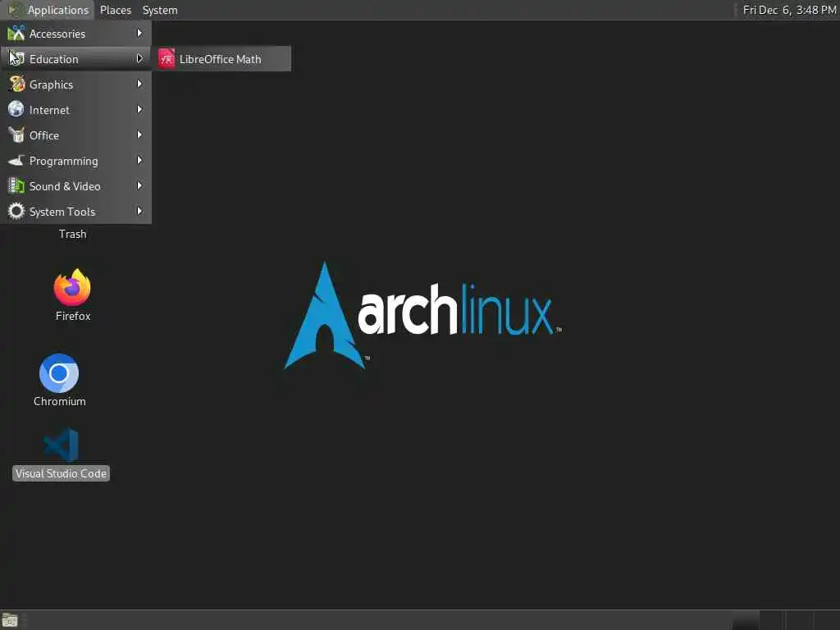
Task: Click the Graphics paint palette icon
Action: point(16,84)
